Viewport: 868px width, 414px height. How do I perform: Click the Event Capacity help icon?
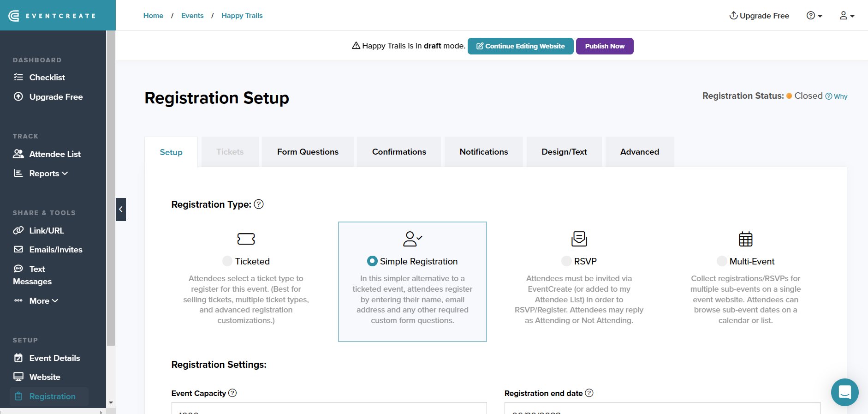point(232,393)
